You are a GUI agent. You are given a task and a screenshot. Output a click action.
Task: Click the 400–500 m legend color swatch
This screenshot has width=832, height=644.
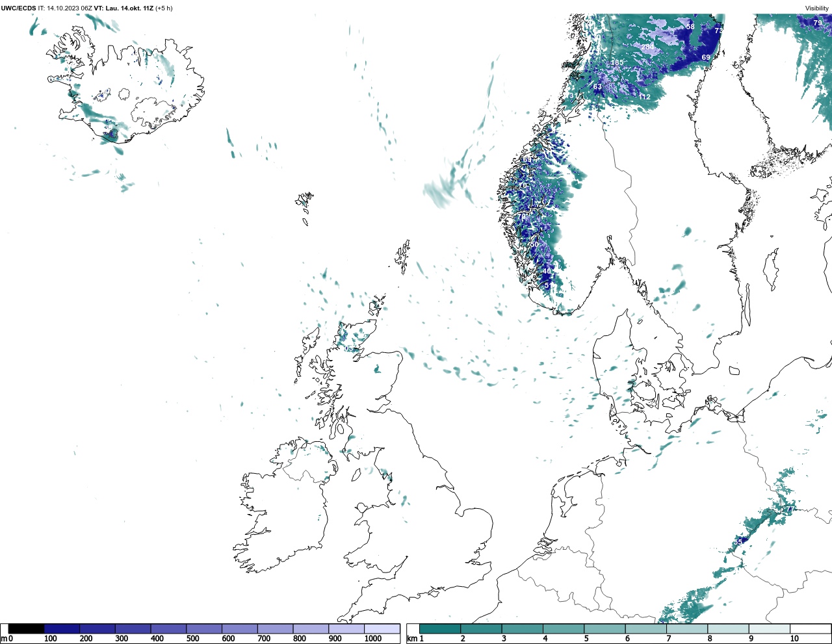pyautogui.click(x=168, y=628)
